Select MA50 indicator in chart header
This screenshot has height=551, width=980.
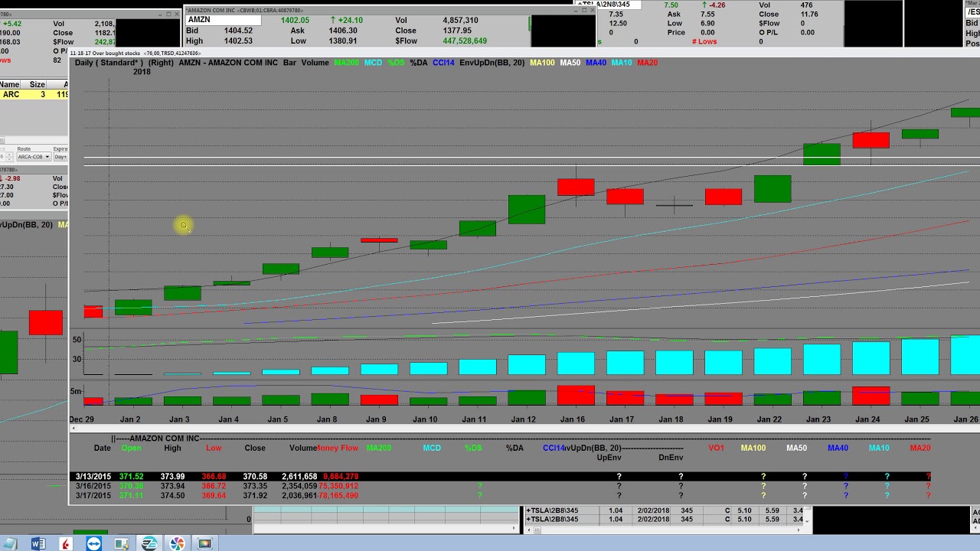(570, 63)
